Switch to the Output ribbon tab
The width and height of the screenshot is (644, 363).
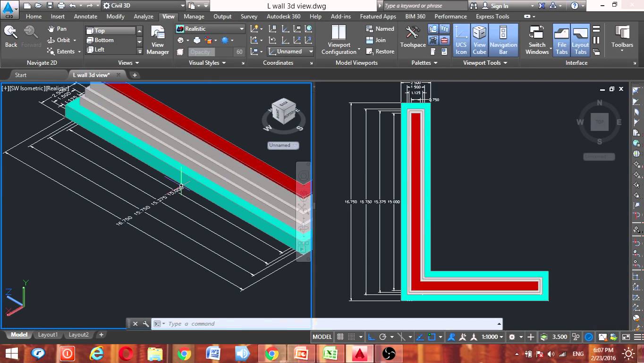(x=222, y=16)
